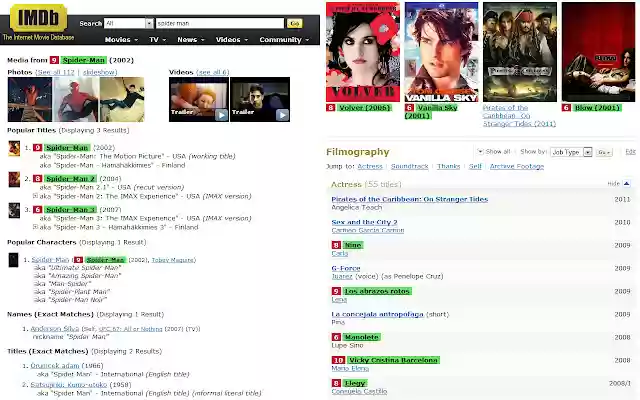This screenshot has height=400, width=640.
Task: Jump to the Soundtrack section
Action: (409, 167)
